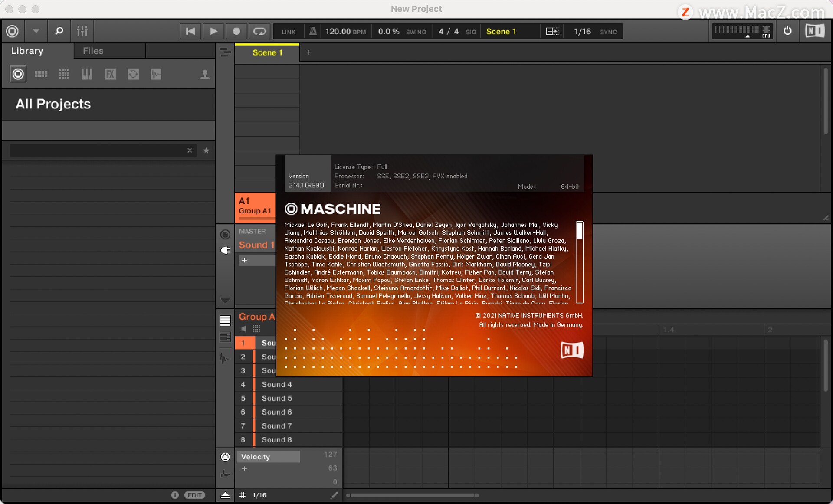Click the restart transport button
833x504 pixels.
tap(190, 31)
